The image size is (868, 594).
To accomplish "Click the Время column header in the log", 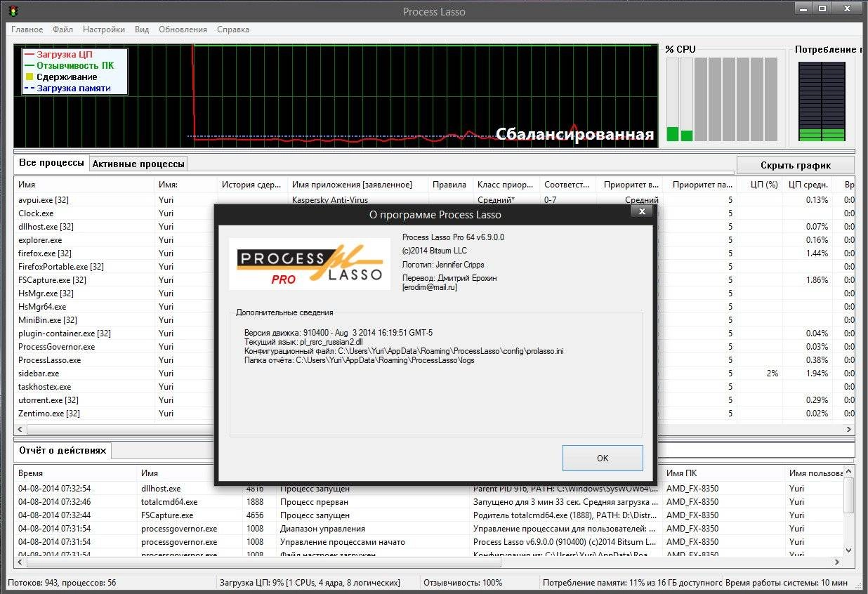I will pyautogui.click(x=75, y=473).
